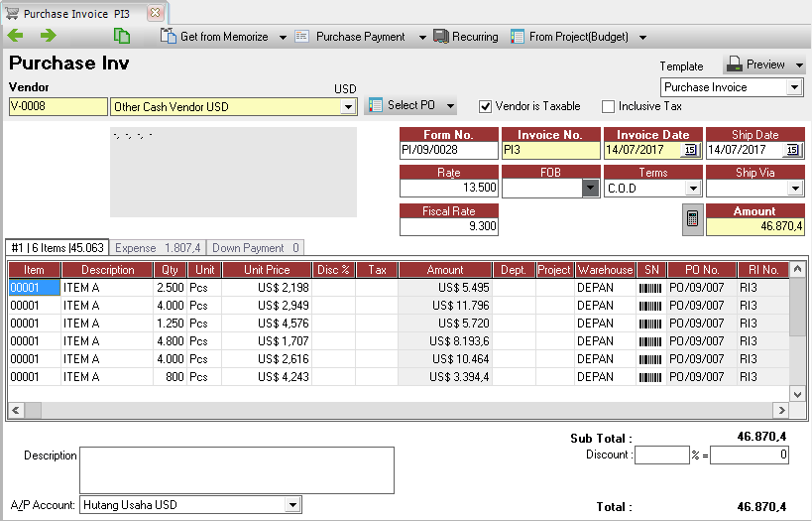Screen dimensions: 812x521
Task: Click Rate field 13.500
Action: (448, 188)
